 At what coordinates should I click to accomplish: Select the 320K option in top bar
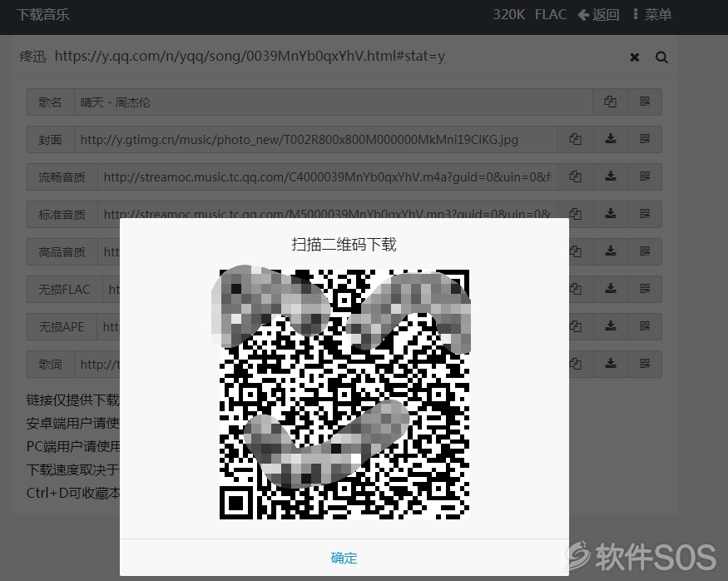pyautogui.click(x=509, y=15)
